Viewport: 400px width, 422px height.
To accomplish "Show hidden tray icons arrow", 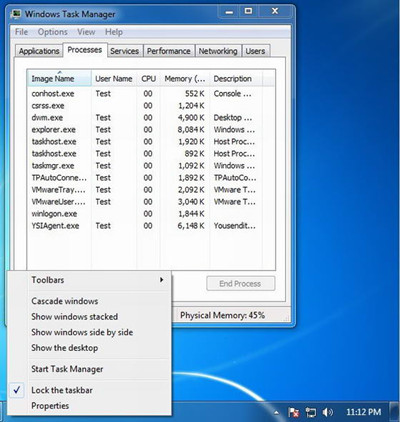I will click(276, 412).
